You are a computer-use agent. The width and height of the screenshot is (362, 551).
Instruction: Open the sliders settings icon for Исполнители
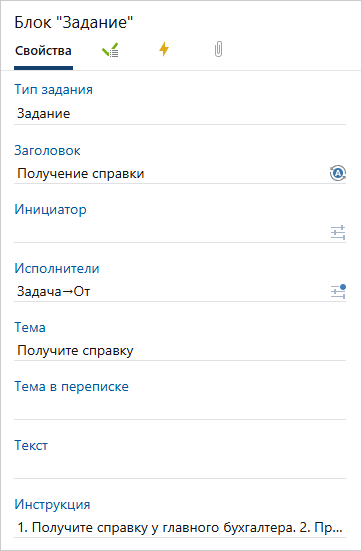(x=338, y=292)
